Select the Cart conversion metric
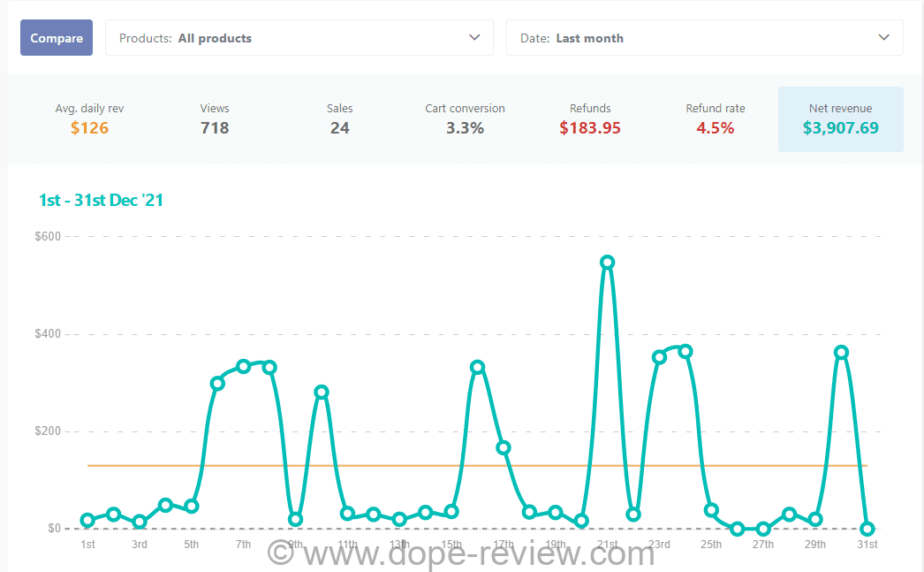Image resolution: width=924 pixels, height=572 pixels. tap(465, 119)
